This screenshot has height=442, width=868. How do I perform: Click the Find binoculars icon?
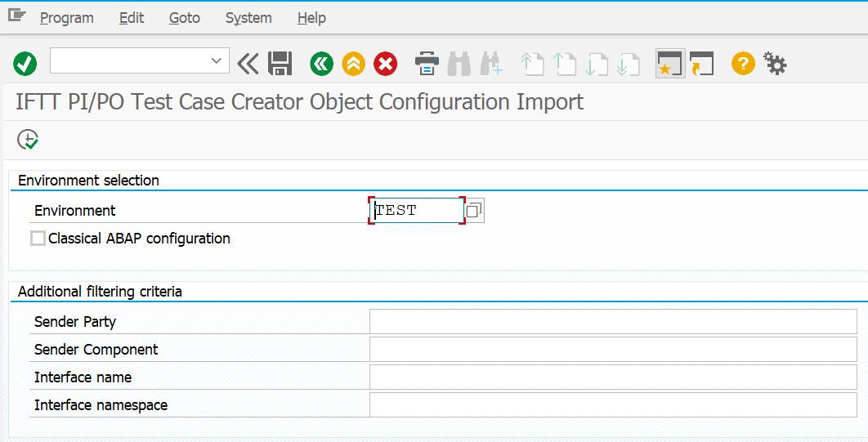point(459,63)
